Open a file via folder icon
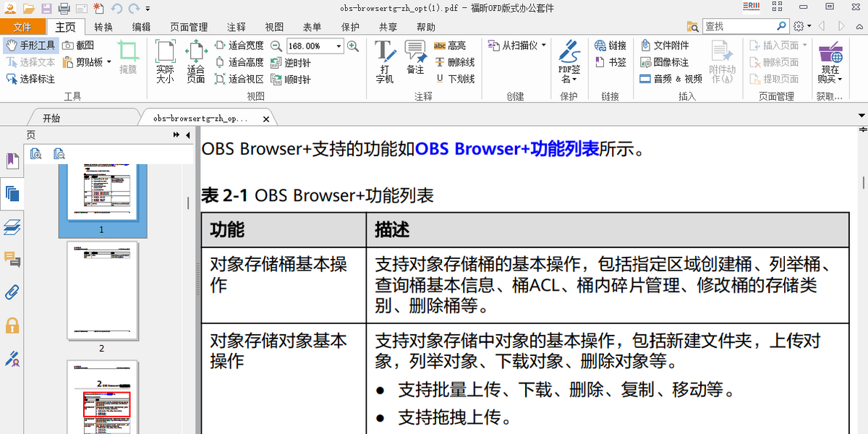 [29, 9]
